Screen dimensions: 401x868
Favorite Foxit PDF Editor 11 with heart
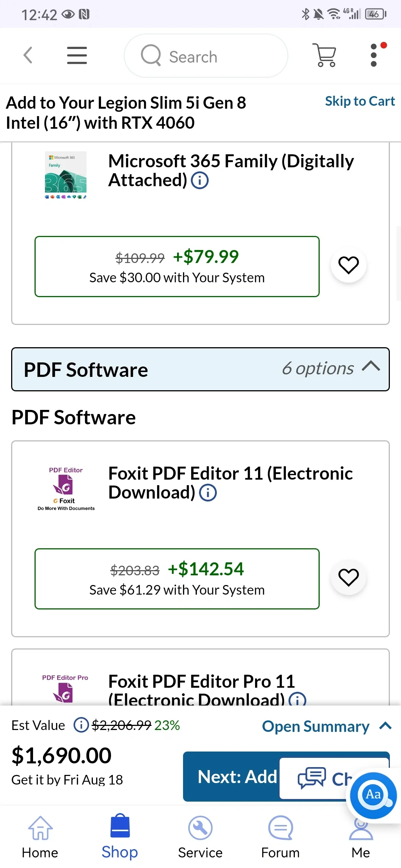tap(348, 578)
